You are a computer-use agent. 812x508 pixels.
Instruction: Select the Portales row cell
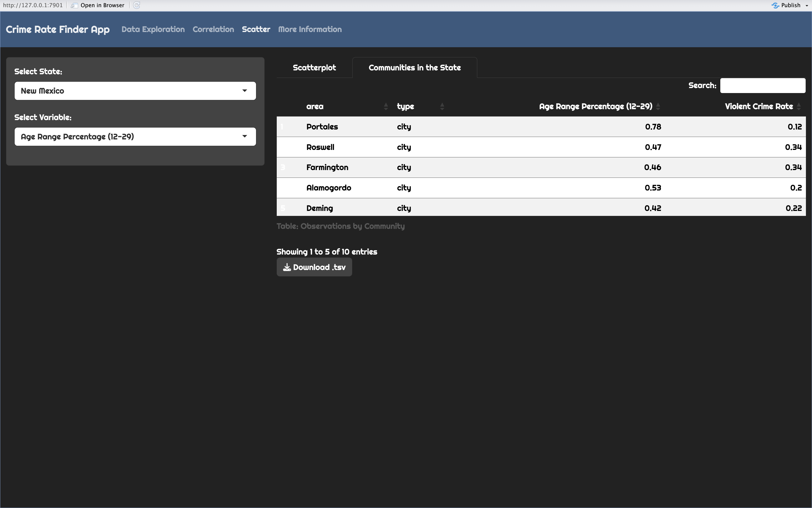coord(322,127)
